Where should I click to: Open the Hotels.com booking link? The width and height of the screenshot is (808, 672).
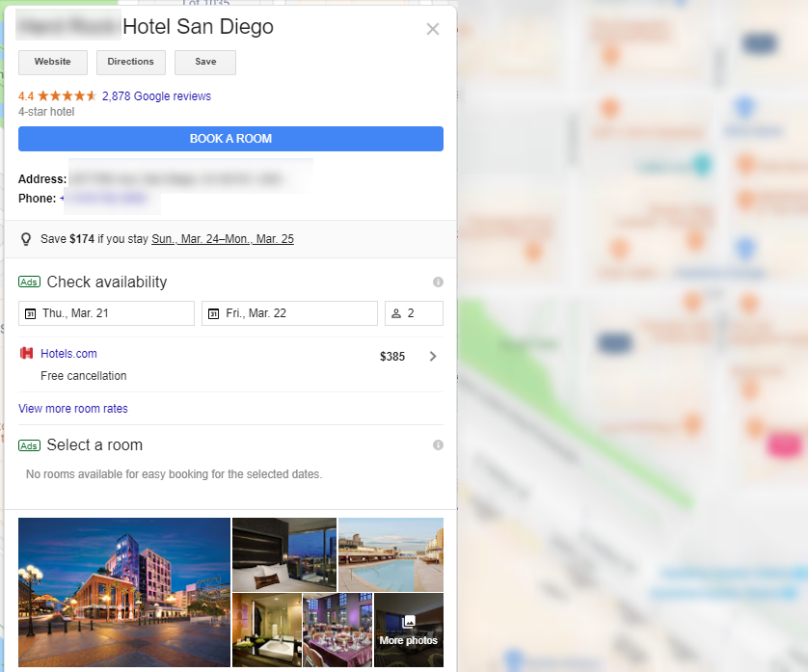point(68,354)
